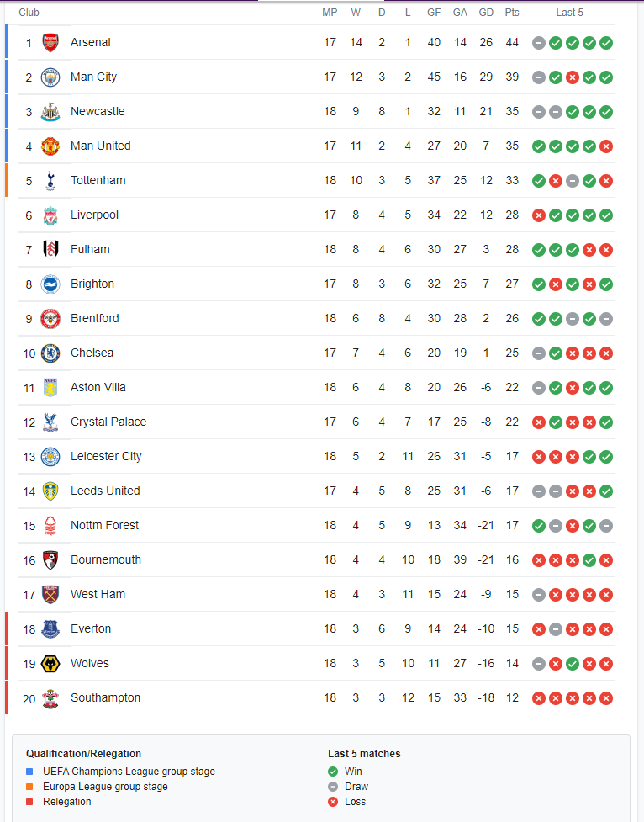The width and height of the screenshot is (644, 822).
Task: Click the red Relegation legend swatch
Action: point(30,802)
